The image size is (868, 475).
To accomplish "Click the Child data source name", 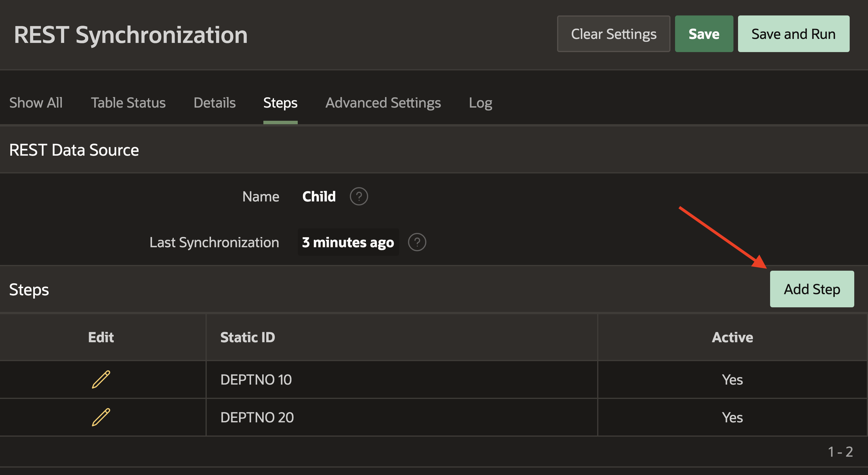I will [x=319, y=196].
